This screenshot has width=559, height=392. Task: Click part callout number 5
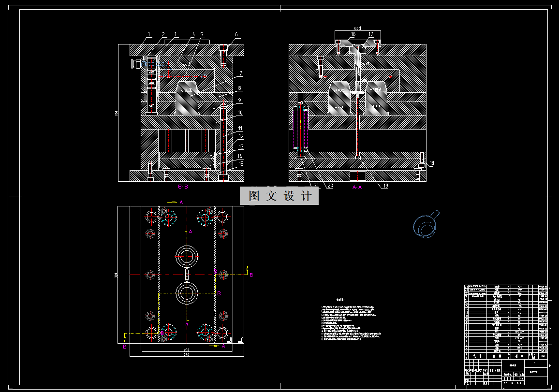point(202,35)
